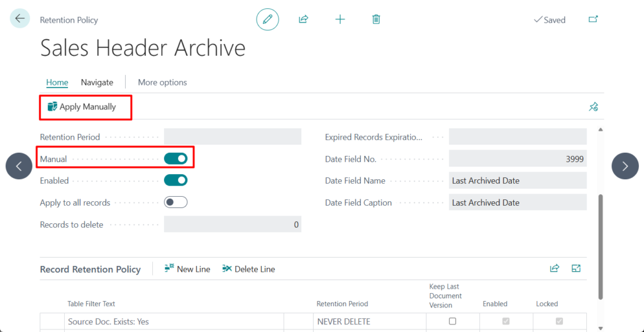Click the pin action bar icon
The height and width of the screenshot is (332, 644).
[593, 107]
